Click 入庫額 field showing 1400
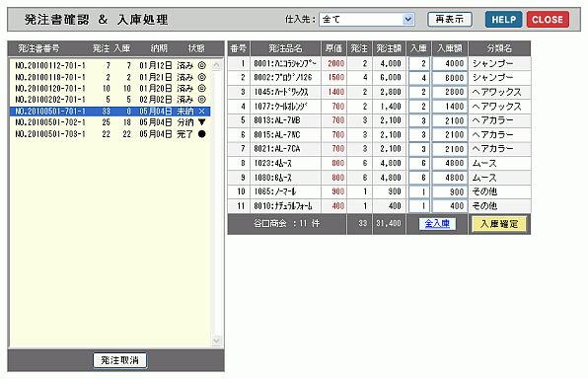Image resolution: width=588 pixels, height=379 pixels. (x=450, y=107)
